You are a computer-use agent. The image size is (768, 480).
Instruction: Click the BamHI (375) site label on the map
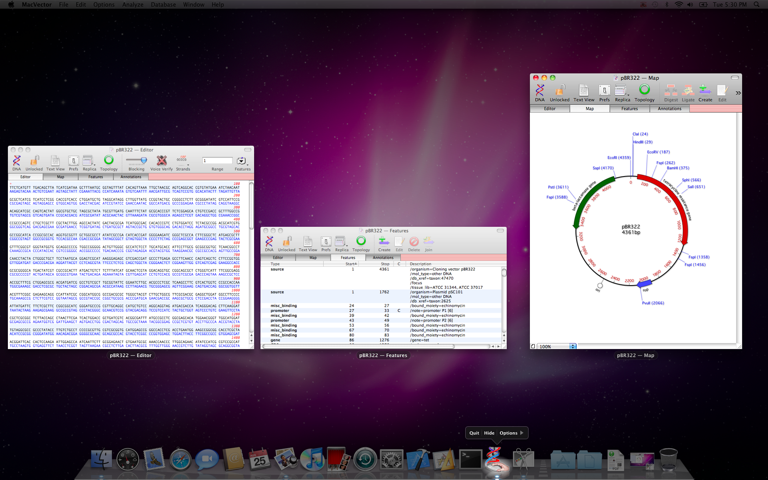(x=678, y=168)
